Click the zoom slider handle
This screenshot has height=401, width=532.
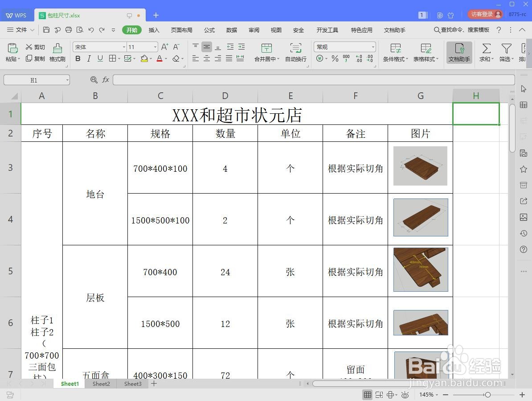point(488,395)
